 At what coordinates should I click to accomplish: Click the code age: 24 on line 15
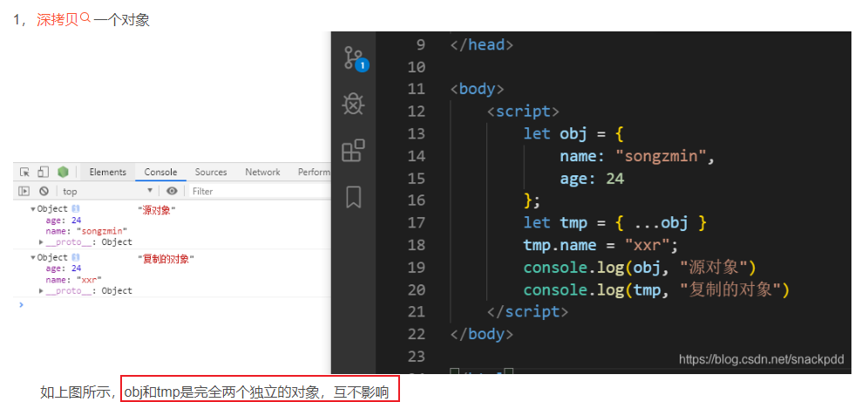[x=593, y=178]
